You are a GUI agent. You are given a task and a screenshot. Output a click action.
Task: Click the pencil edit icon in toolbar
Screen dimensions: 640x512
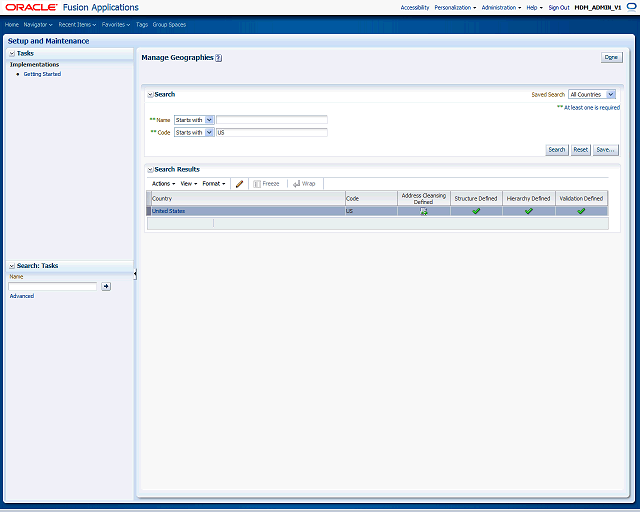point(240,184)
